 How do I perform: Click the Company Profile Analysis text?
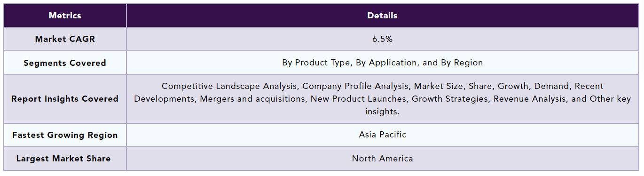356,86
